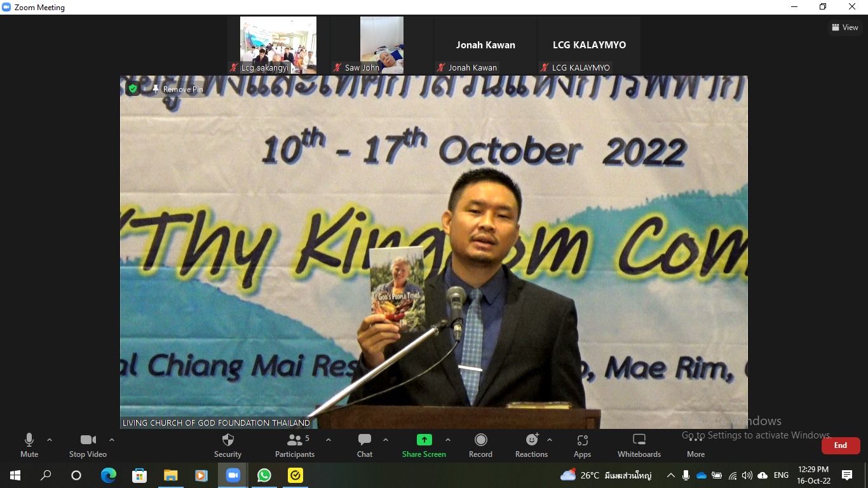This screenshot has width=868, height=488.
Task: Open the battery status tray icon
Action: pos(717,475)
